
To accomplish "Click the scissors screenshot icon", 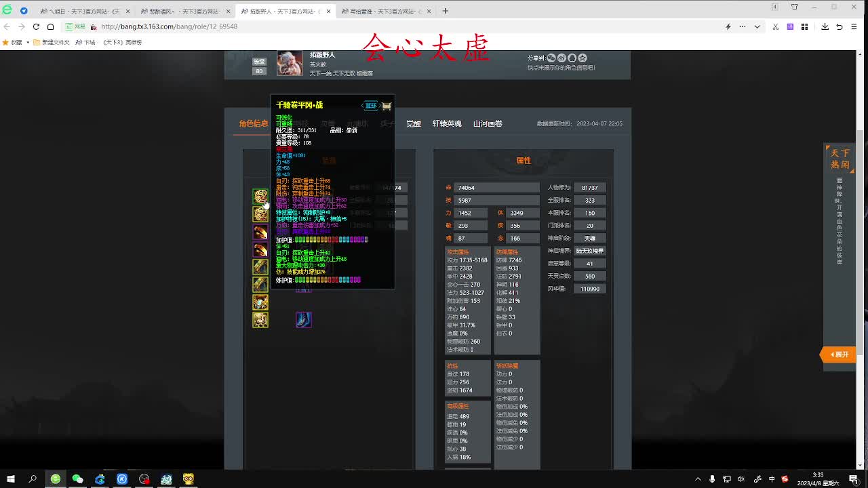I will 776,26.
